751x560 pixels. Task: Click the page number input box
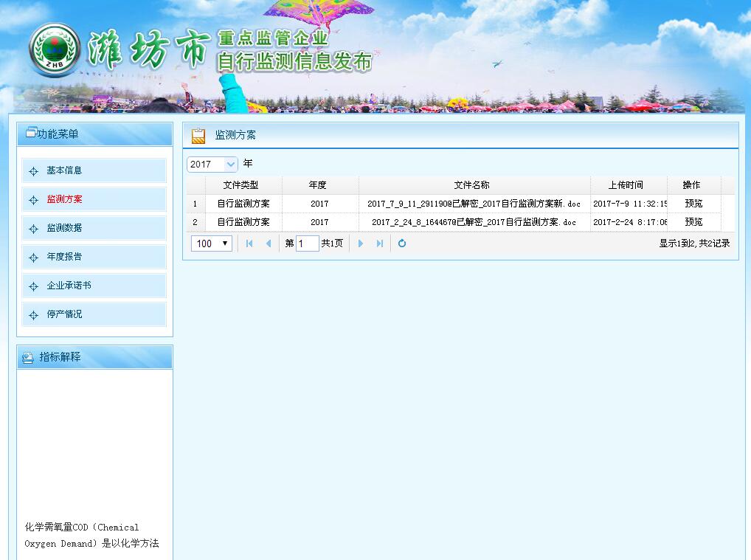pyautogui.click(x=307, y=243)
